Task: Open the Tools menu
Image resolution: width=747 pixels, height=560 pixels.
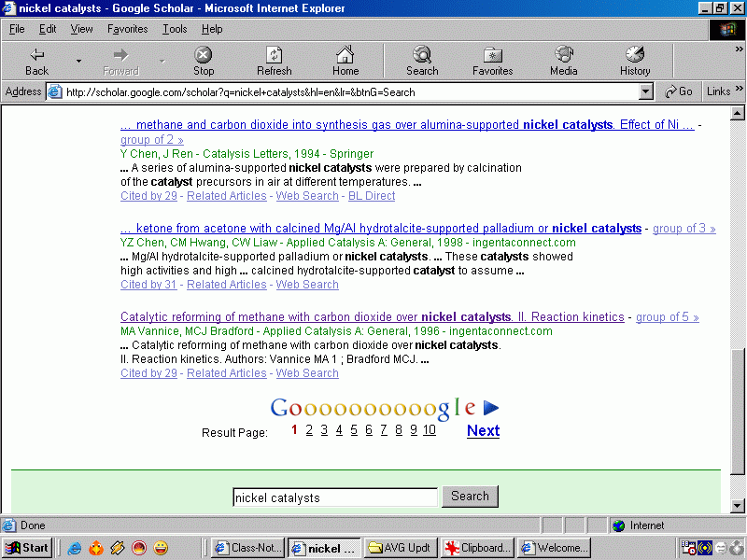Action: pos(175,29)
